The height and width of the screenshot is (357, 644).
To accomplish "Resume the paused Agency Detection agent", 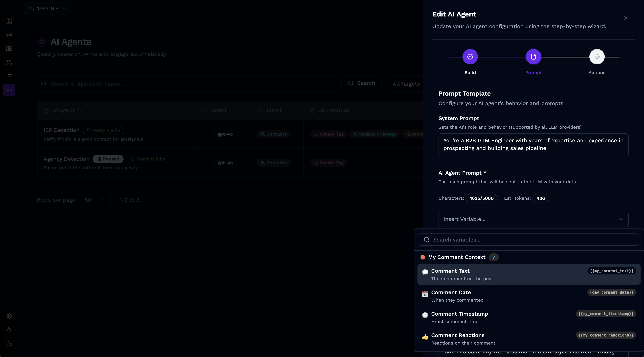I will 108,159.
